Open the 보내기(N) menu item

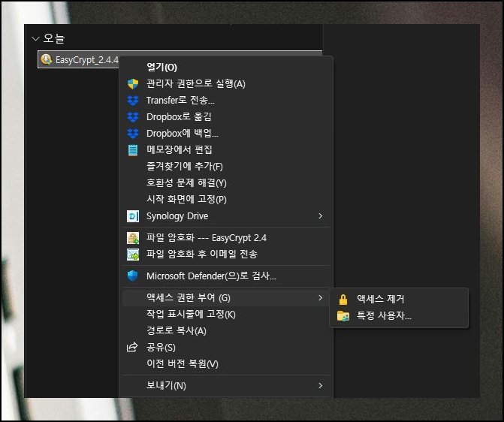point(226,385)
